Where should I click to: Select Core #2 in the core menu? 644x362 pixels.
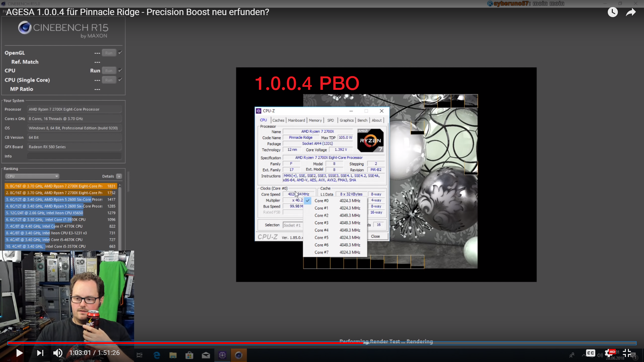click(335, 216)
